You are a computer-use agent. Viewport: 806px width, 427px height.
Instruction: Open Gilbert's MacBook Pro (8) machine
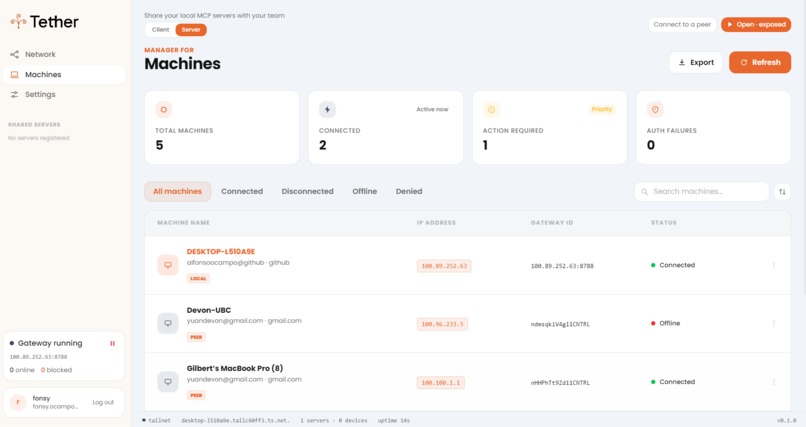pos(234,368)
